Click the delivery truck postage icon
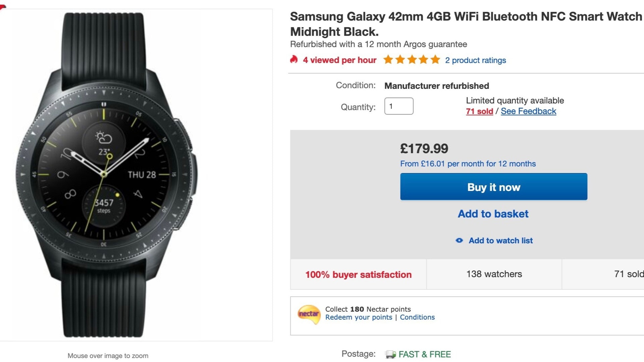This screenshot has height=362, width=644. click(x=390, y=354)
